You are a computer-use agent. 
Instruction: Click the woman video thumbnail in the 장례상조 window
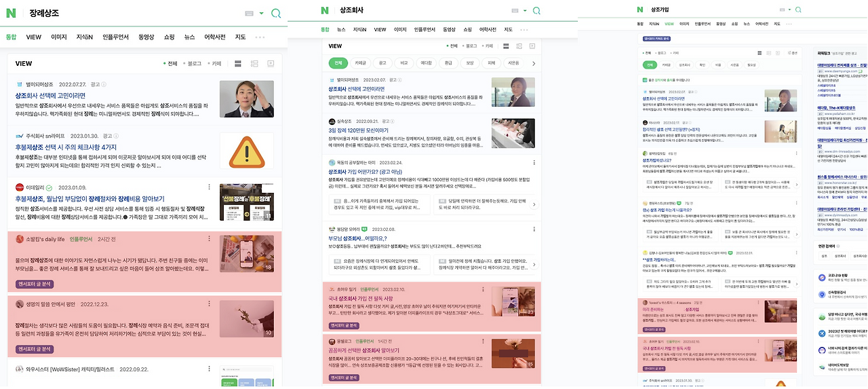click(x=246, y=99)
